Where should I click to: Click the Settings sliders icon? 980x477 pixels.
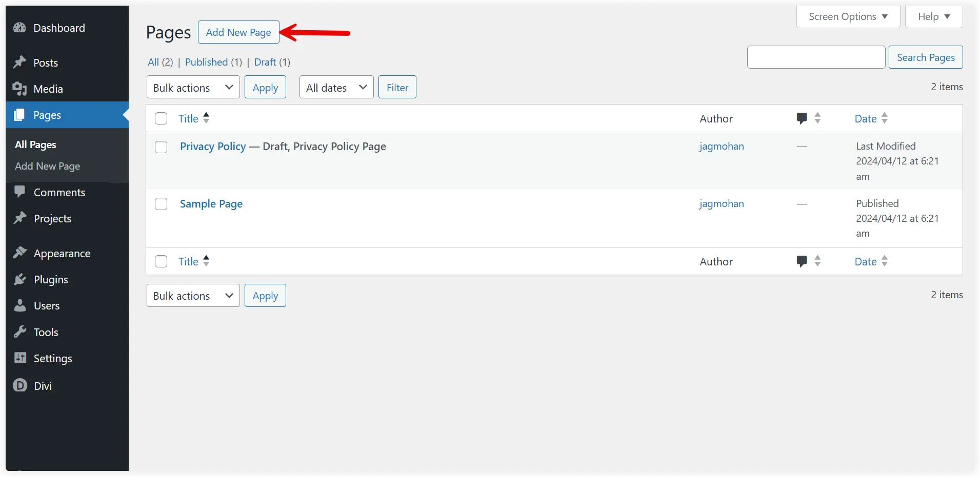pyautogui.click(x=19, y=358)
